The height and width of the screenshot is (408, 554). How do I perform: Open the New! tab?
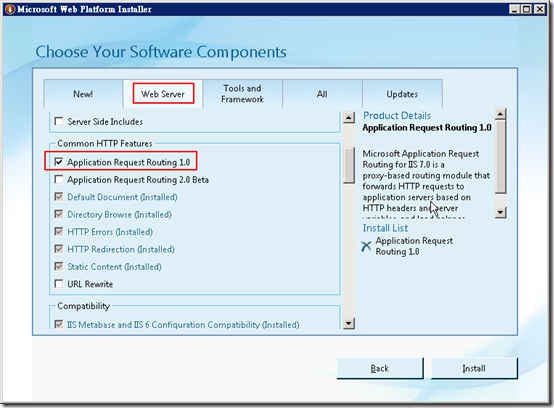83,94
